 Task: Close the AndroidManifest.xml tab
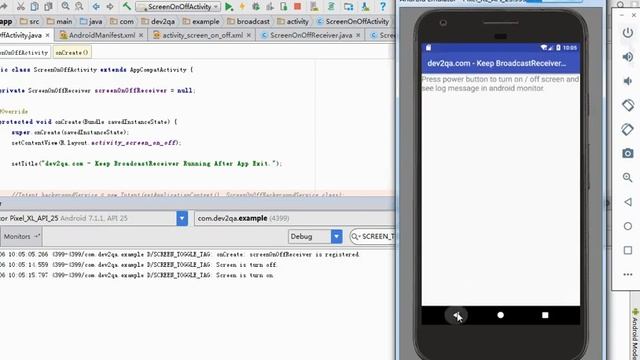point(141,36)
